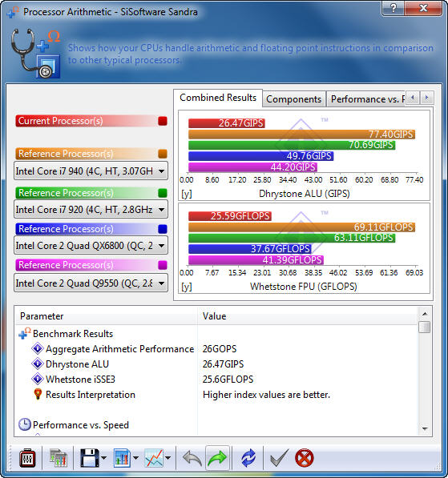The width and height of the screenshot is (448, 478).
Task: Open the bar chart report icon
Action: [x=123, y=458]
